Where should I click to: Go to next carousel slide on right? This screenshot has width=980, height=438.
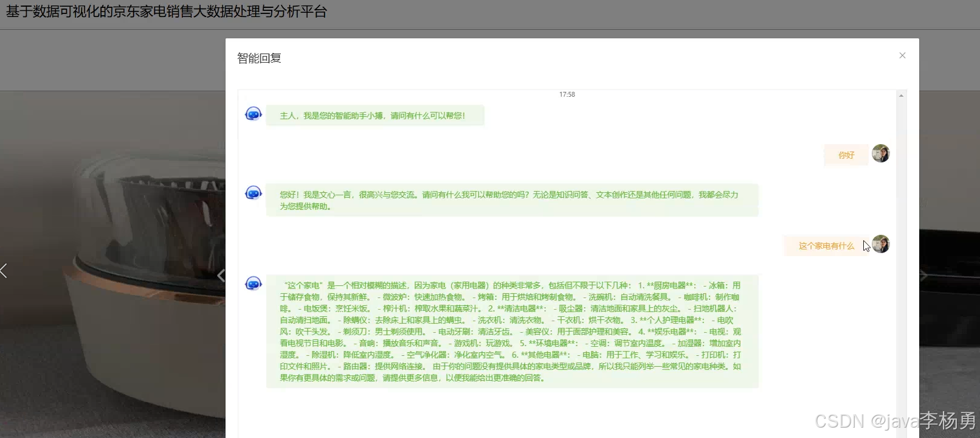923,276
